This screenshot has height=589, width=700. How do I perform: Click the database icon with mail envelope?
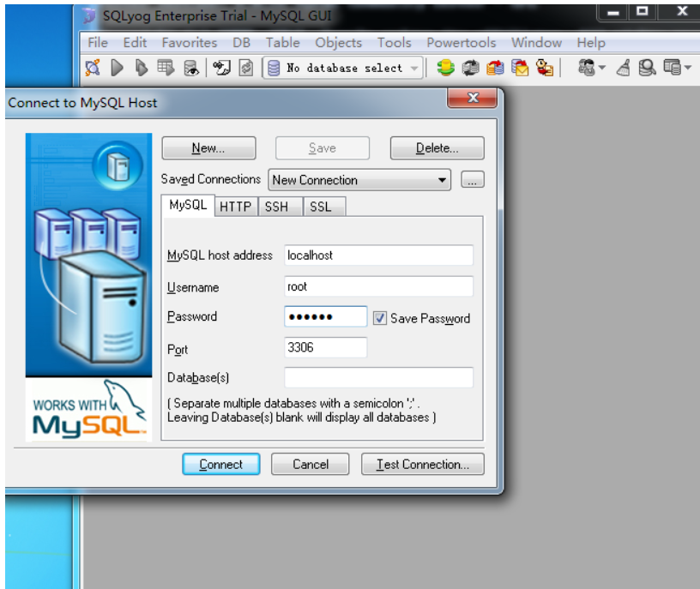click(520, 68)
